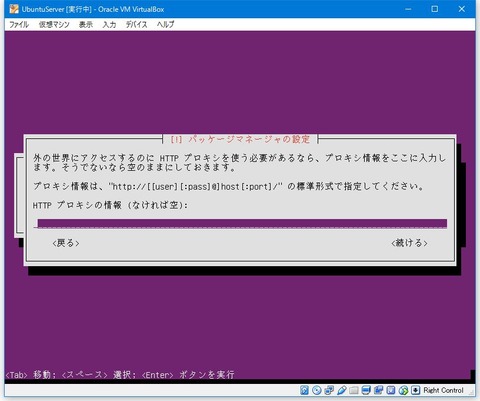The height and width of the screenshot is (401, 480).
Task: Open the 入力 menu
Action: click(x=109, y=24)
